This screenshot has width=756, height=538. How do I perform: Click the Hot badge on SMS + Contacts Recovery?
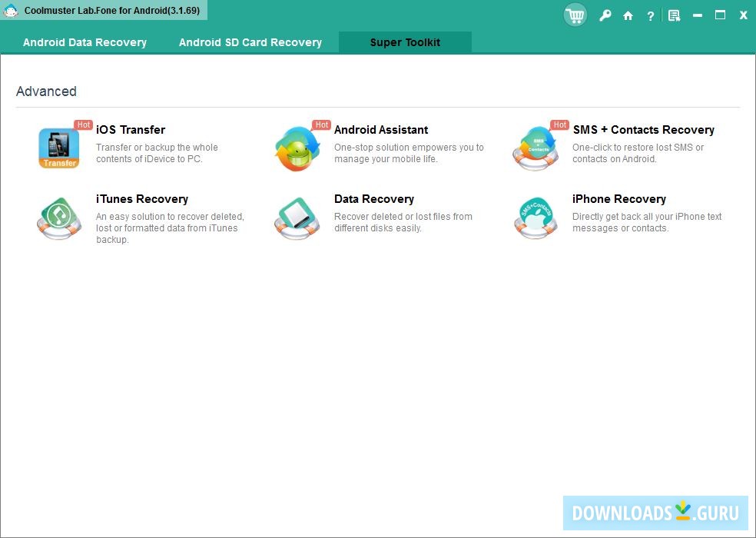[x=559, y=124]
